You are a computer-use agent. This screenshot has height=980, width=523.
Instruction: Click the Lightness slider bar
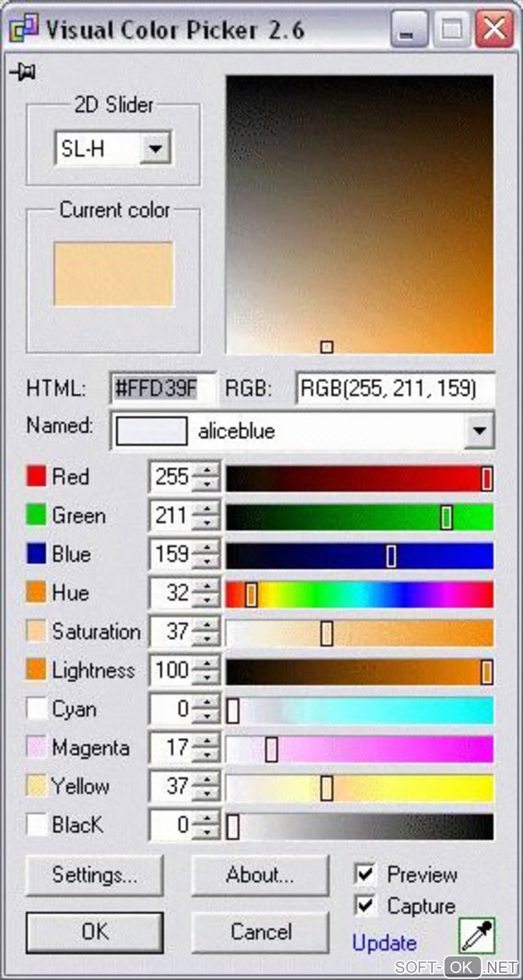[x=359, y=672]
